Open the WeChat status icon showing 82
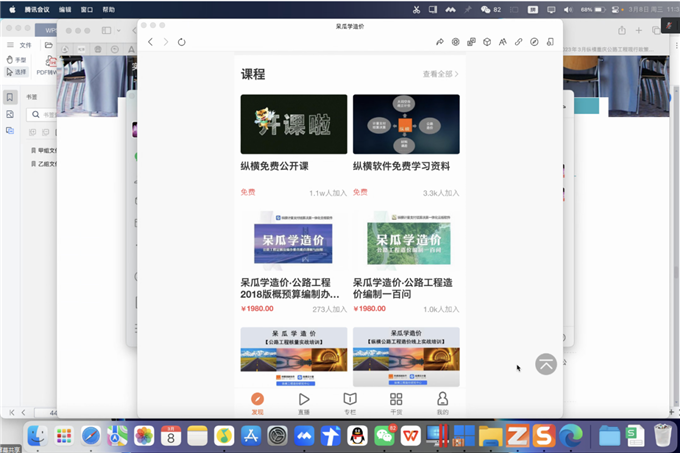 (490, 10)
